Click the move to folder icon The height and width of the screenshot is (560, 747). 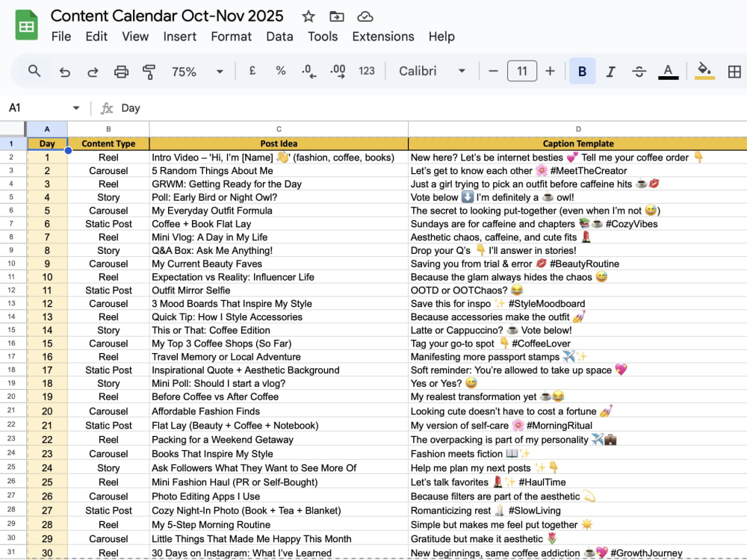pyautogui.click(x=336, y=16)
